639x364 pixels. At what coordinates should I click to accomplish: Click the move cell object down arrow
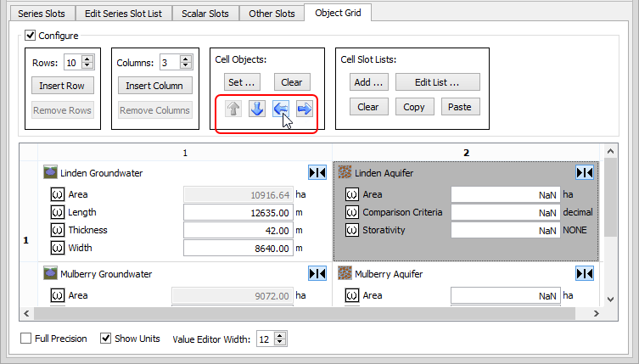point(258,109)
